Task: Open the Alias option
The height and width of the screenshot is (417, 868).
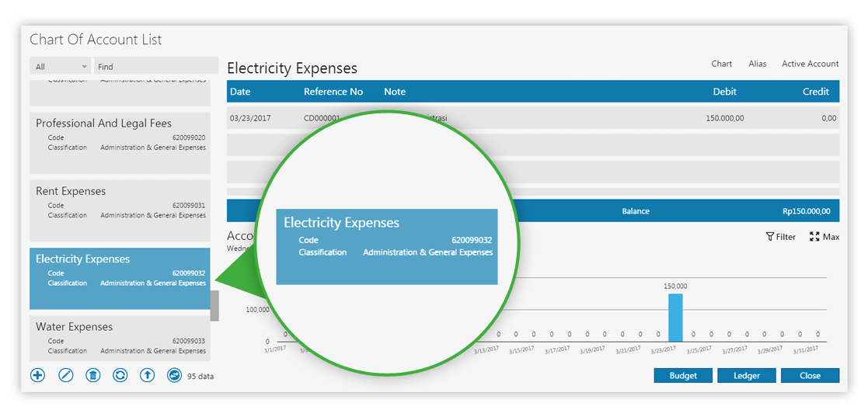Action: (x=757, y=64)
